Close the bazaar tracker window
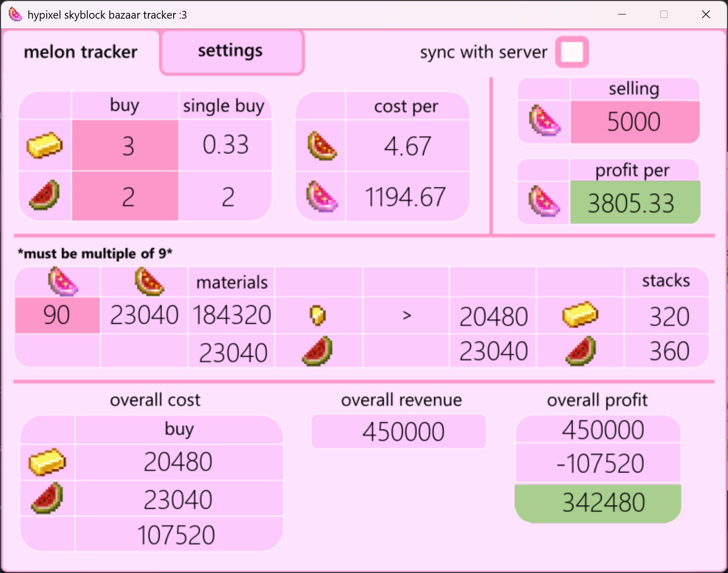728x573 pixels. (x=706, y=15)
